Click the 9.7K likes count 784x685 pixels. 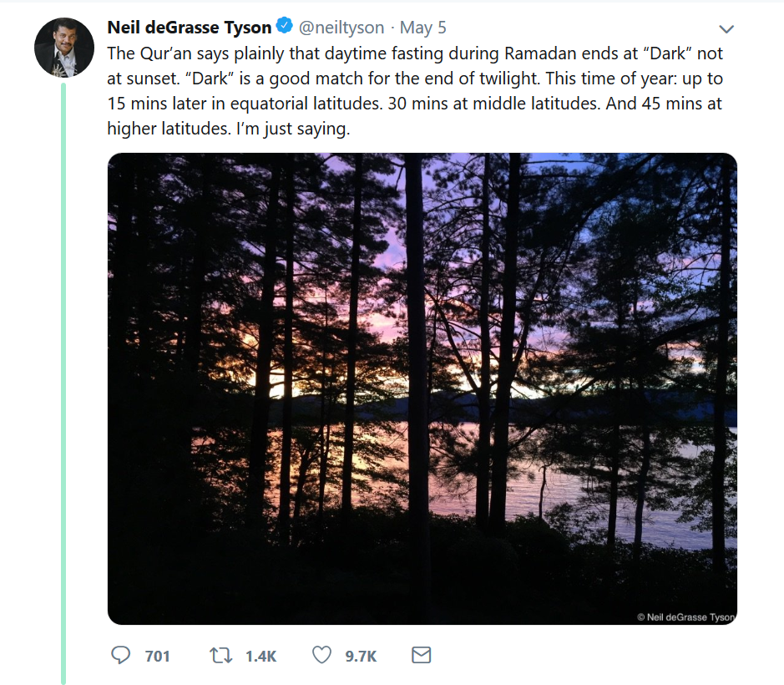(x=361, y=656)
